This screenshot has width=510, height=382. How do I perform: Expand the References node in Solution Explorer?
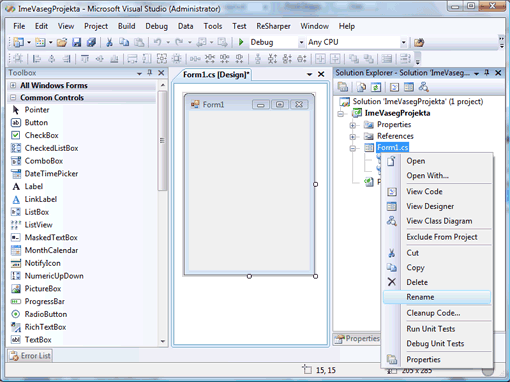tap(353, 137)
